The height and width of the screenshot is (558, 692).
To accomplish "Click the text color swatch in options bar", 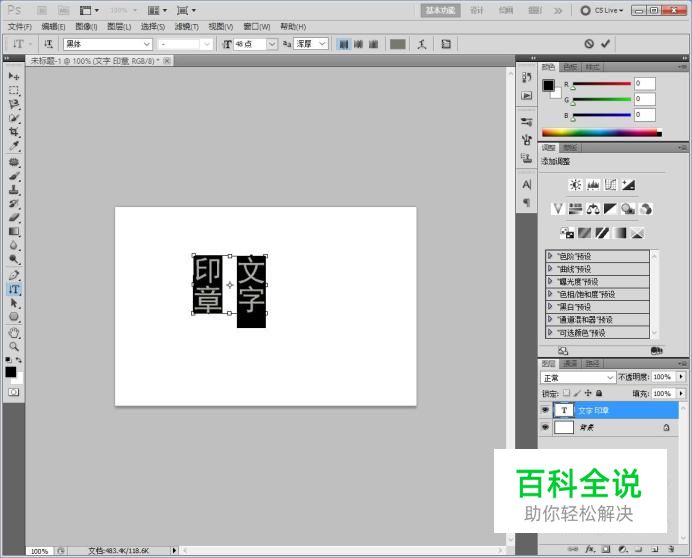I will tap(398, 44).
